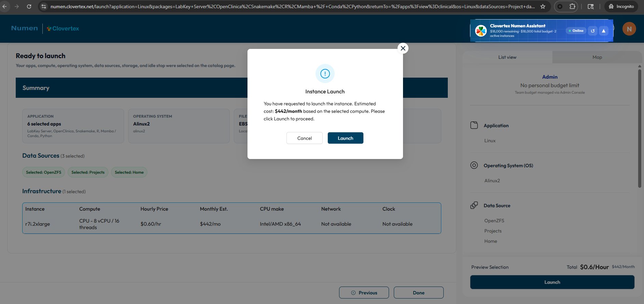
Task: Click Home in sidebar Data Source list
Action: [491, 241]
